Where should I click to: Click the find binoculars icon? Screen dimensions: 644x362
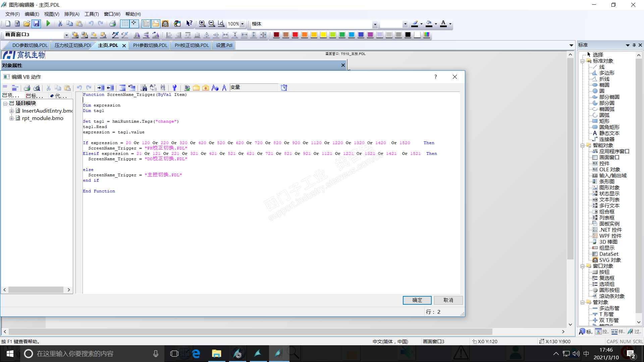click(x=144, y=88)
